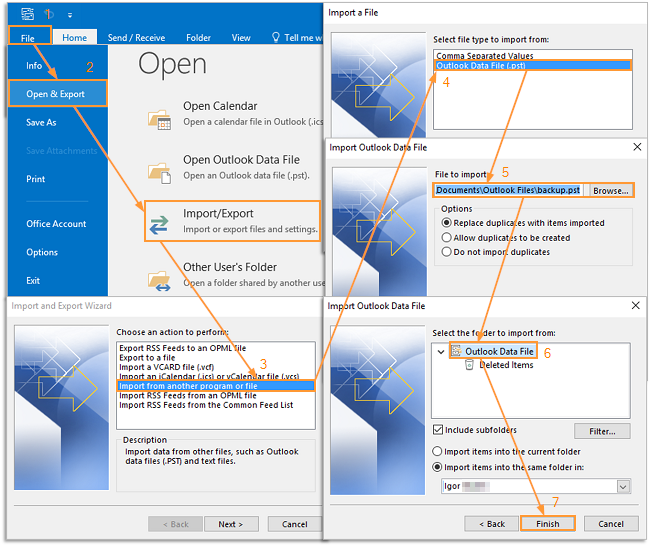The height and width of the screenshot is (546, 650).
Task: Switch to the Home tab
Action: [75, 38]
